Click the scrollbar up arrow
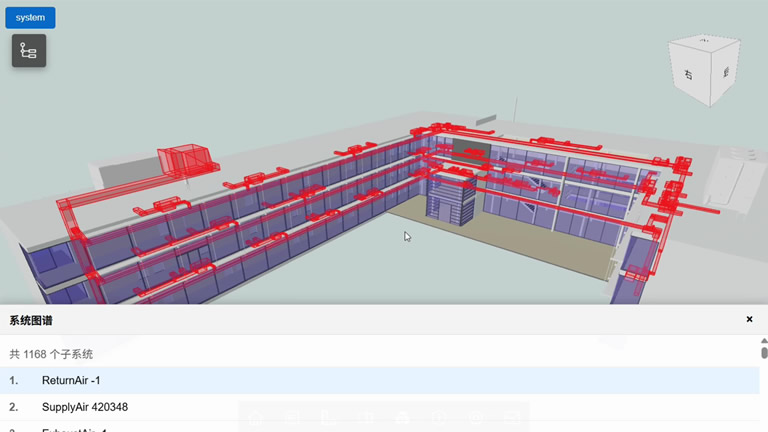The height and width of the screenshot is (432, 768). 764,340
